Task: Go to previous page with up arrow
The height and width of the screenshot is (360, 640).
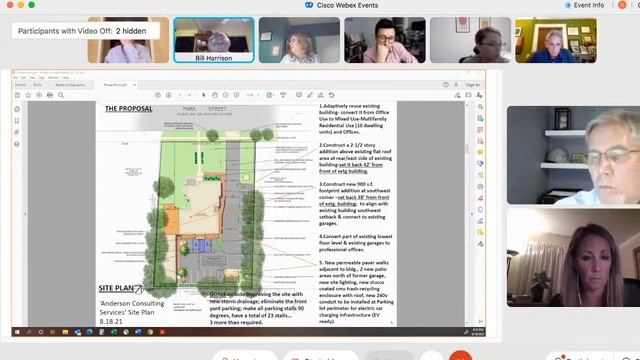Action: (x=158, y=95)
